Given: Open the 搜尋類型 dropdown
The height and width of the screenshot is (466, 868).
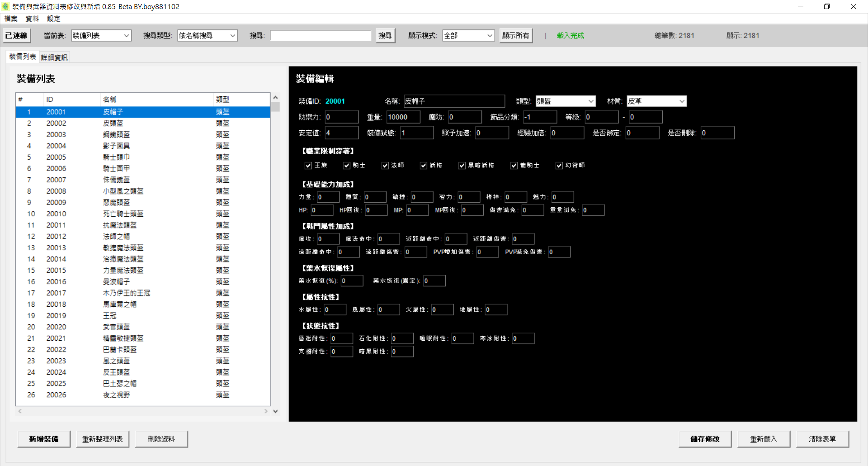Looking at the screenshot, I should [x=208, y=35].
